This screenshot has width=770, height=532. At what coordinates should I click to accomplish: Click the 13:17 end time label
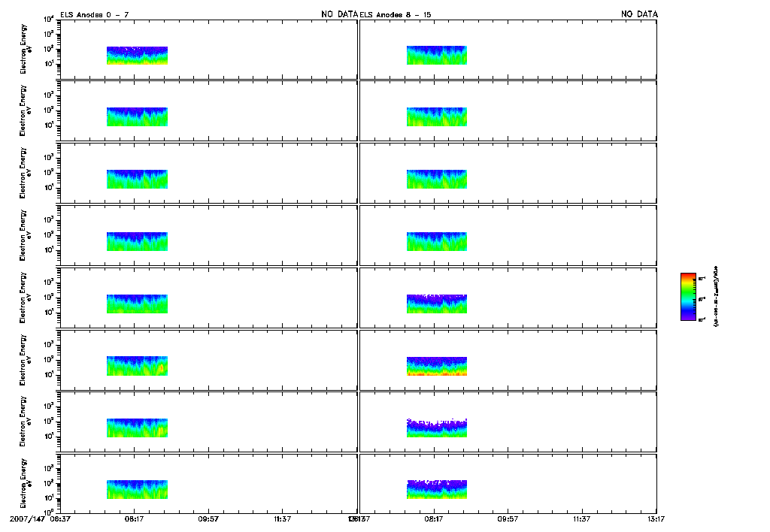coord(656,518)
